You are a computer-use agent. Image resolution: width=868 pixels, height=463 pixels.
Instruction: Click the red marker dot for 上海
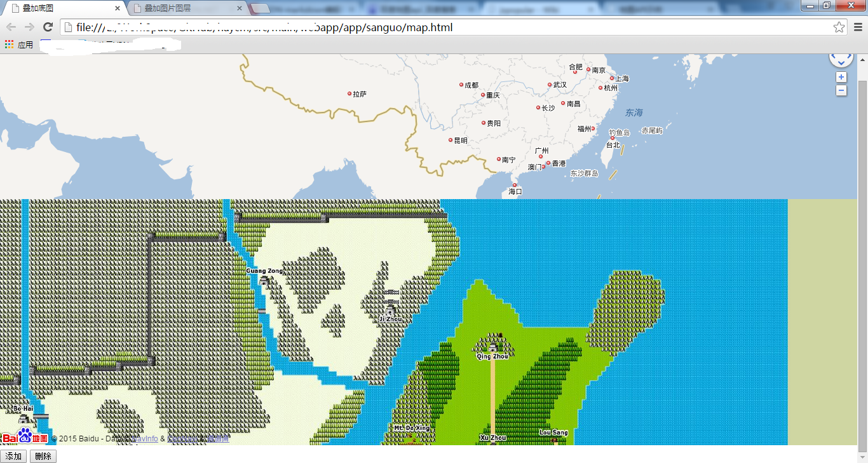point(612,78)
